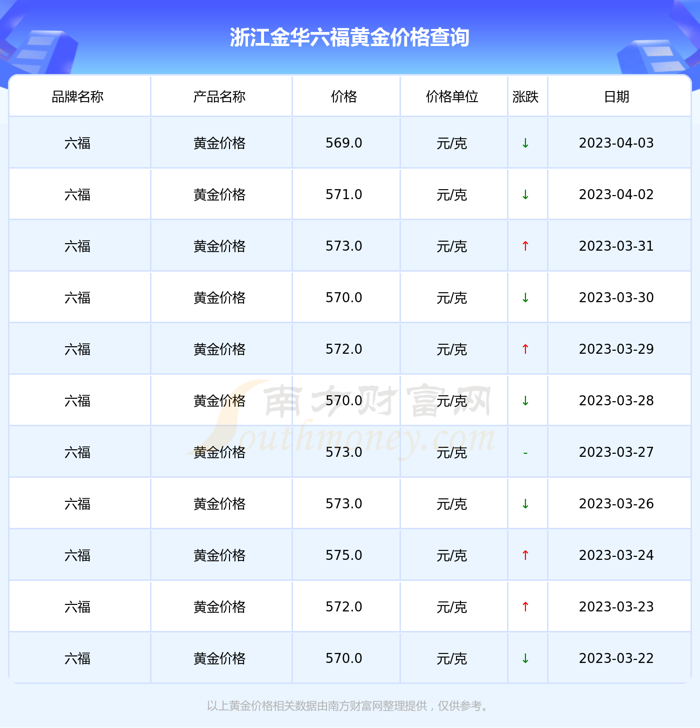Screen dimensions: 700x728
Task: Click the page title 浙江金华六福黄金价格查询
Action: click(349, 38)
